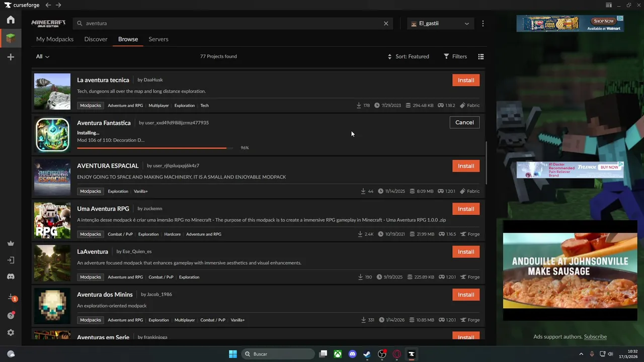The height and width of the screenshot is (362, 644).
Task: Go back with the left arrow in title bar
Action: pyautogui.click(x=48, y=5)
